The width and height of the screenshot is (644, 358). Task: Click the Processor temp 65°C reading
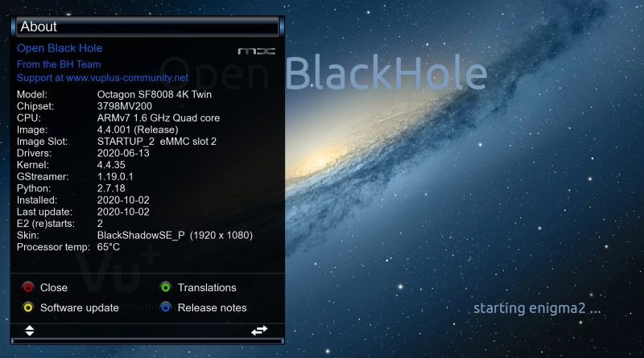[110, 247]
